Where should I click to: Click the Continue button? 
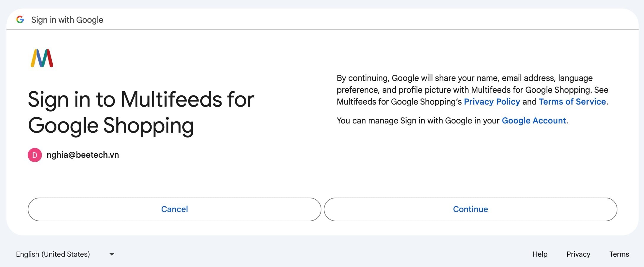pos(471,209)
